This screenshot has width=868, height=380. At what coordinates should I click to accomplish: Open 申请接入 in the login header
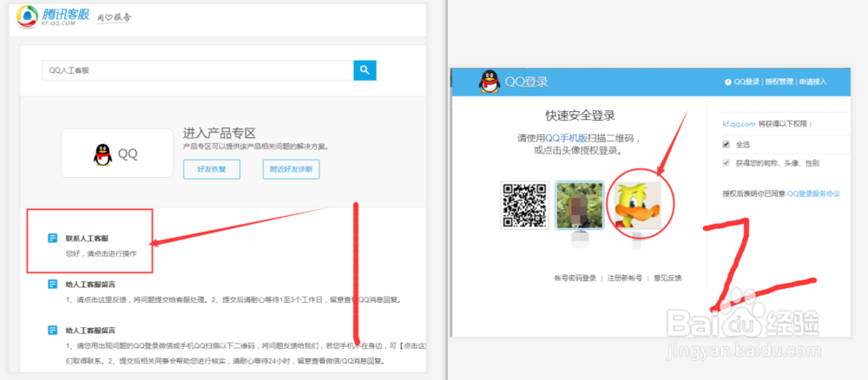[x=812, y=82]
